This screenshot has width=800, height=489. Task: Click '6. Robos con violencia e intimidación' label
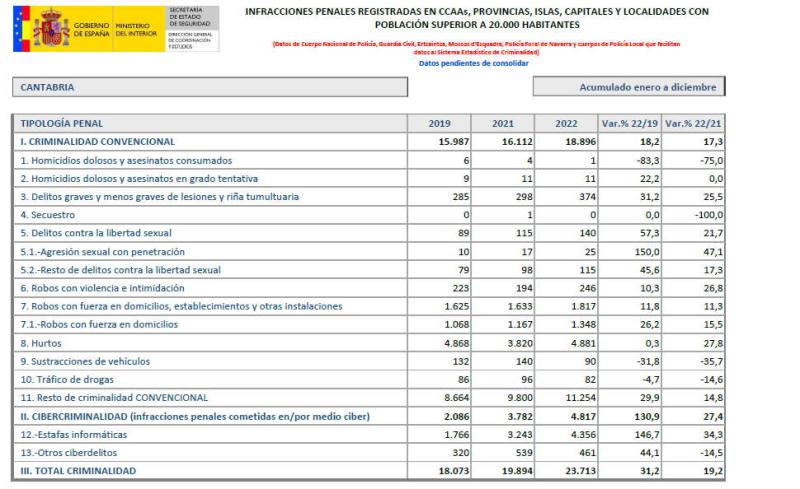click(103, 288)
